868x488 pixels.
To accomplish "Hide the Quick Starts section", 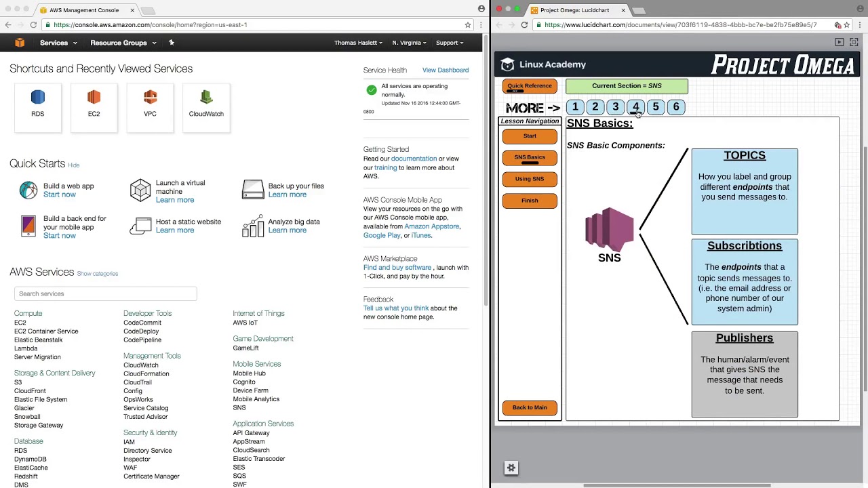I will click(74, 165).
